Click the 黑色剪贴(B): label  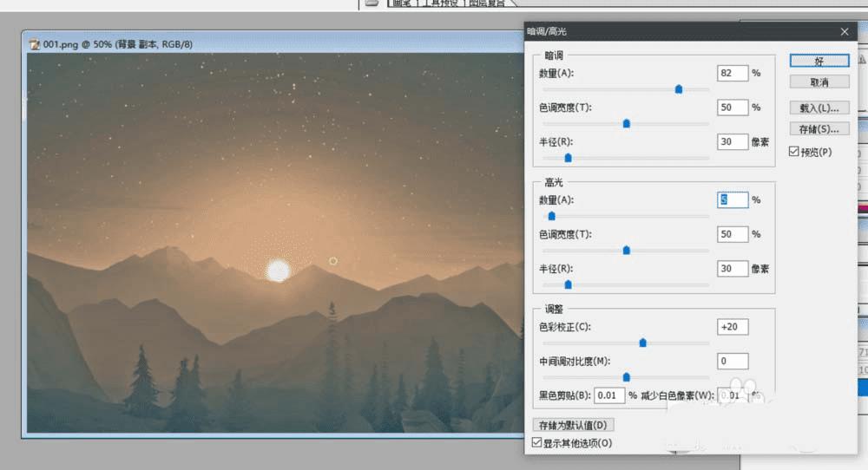point(565,395)
